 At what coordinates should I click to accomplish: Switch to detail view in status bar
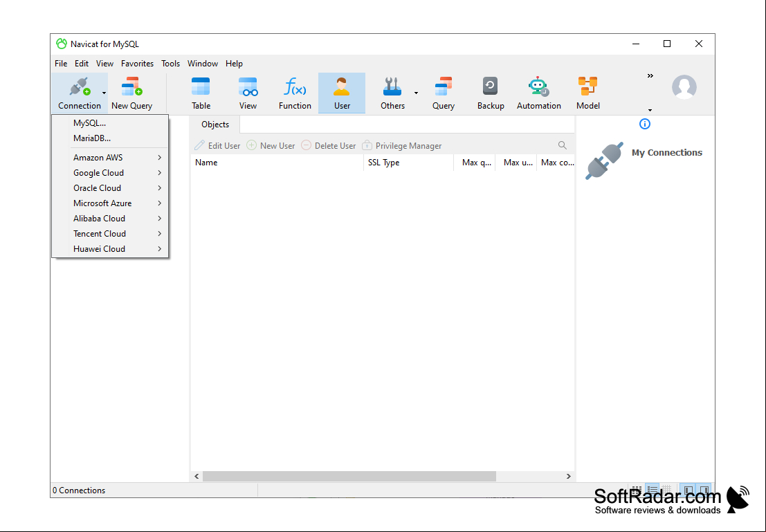(653, 490)
